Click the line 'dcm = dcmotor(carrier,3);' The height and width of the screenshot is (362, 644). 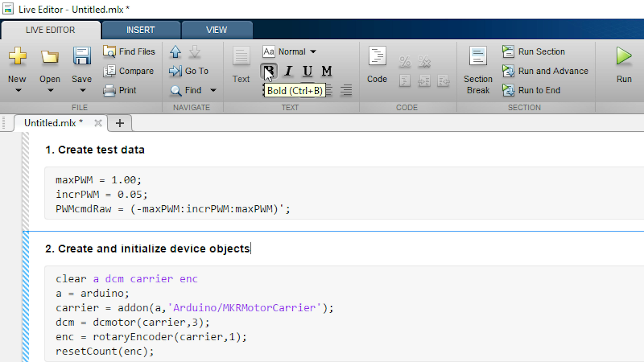point(132,322)
